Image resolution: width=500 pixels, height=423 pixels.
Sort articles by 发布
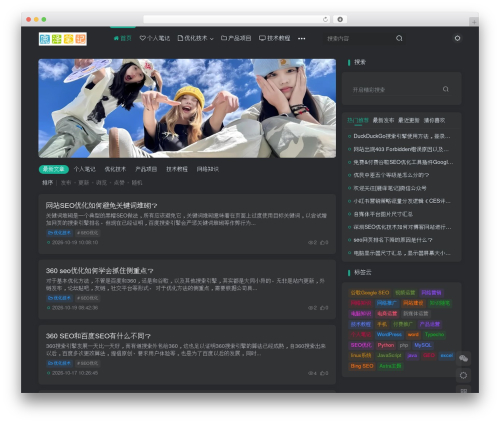(x=66, y=183)
